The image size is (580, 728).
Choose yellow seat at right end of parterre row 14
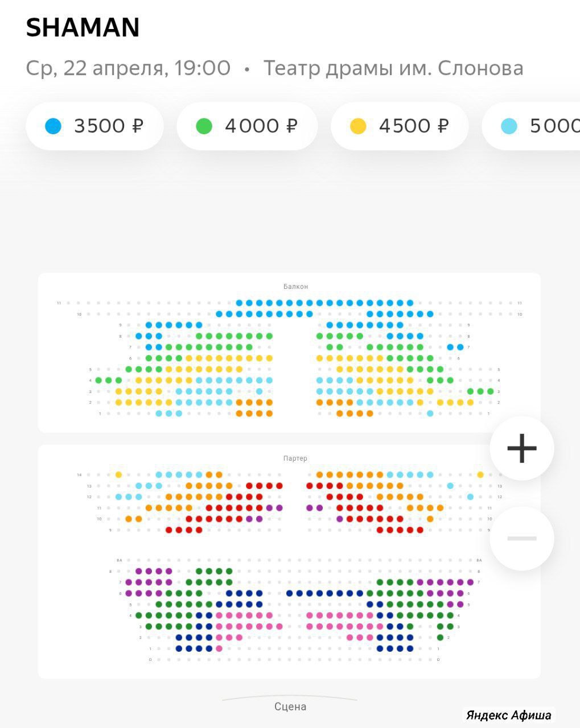point(480,474)
